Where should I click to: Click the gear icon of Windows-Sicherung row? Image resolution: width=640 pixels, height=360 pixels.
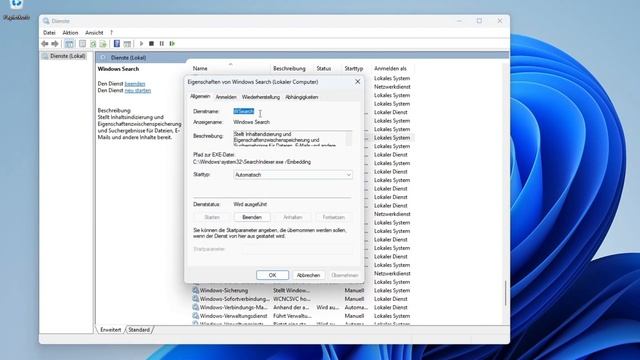(x=196, y=290)
